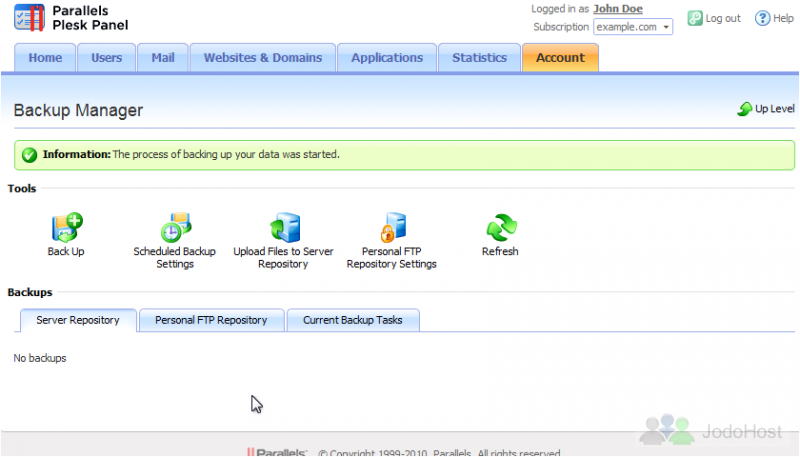
Task: Click the 'No backups' text
Action: 40,358
